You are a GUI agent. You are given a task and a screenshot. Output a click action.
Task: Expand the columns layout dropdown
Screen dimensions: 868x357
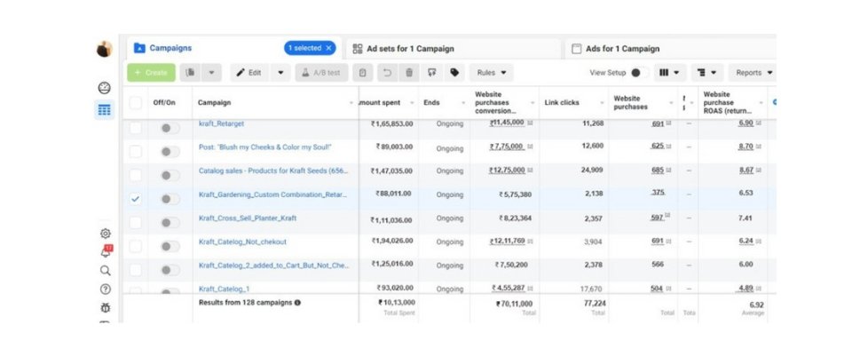coord(669,73)
